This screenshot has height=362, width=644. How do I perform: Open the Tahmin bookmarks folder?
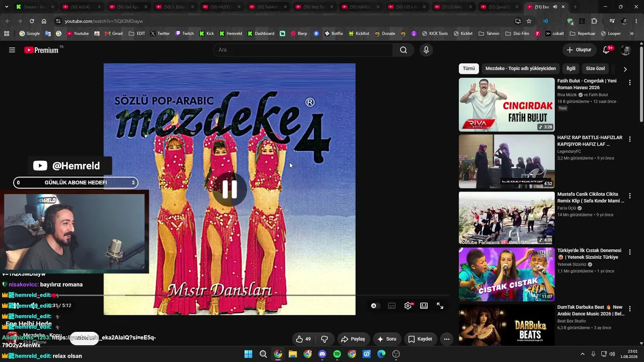[489, 34]
